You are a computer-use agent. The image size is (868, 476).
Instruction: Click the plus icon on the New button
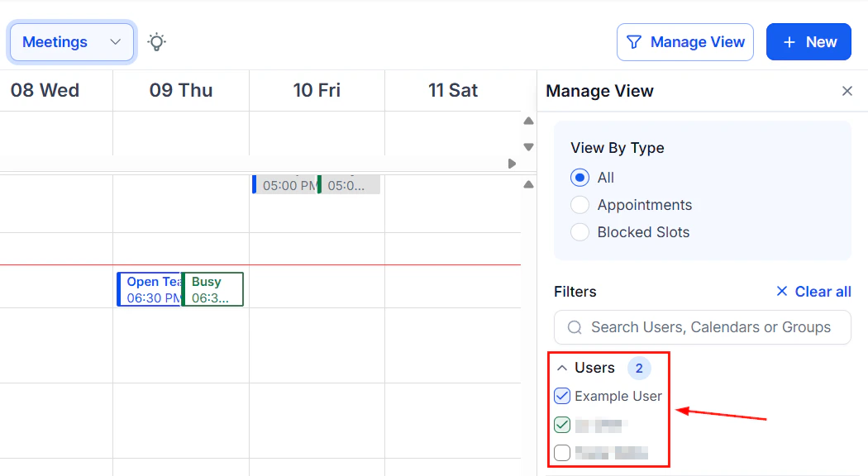click(x=789, y=41)
